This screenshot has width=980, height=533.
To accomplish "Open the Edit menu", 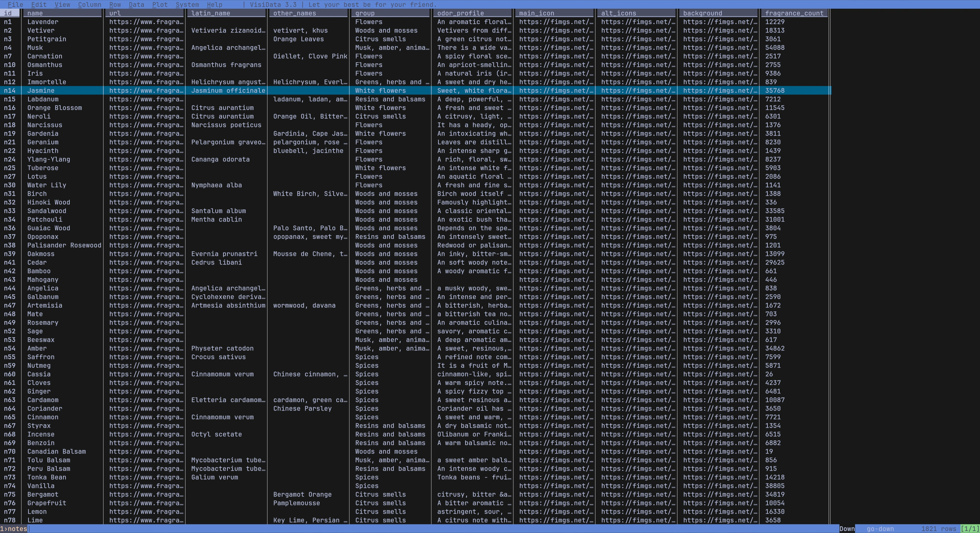I will pyautogui.click(x=39, y=5).
